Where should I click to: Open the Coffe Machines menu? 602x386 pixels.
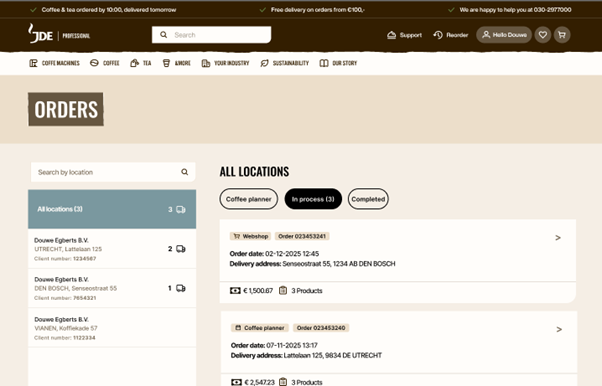(x=55, y=63)
